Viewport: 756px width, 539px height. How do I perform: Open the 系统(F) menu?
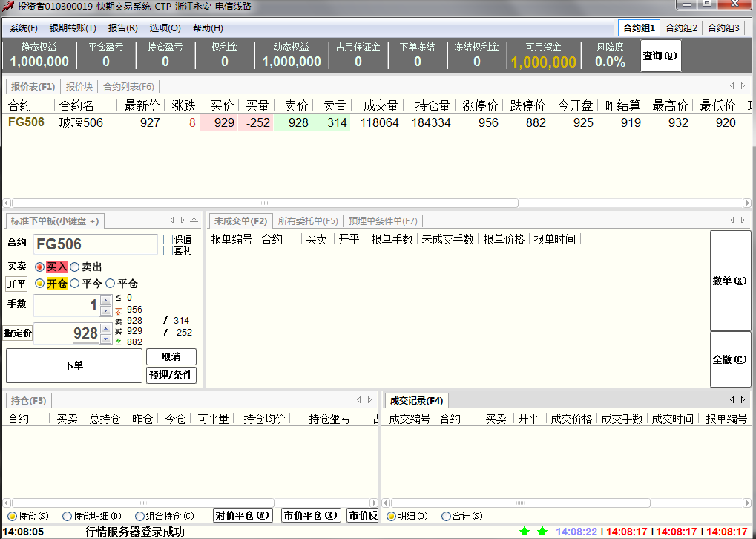click(24, 28)
